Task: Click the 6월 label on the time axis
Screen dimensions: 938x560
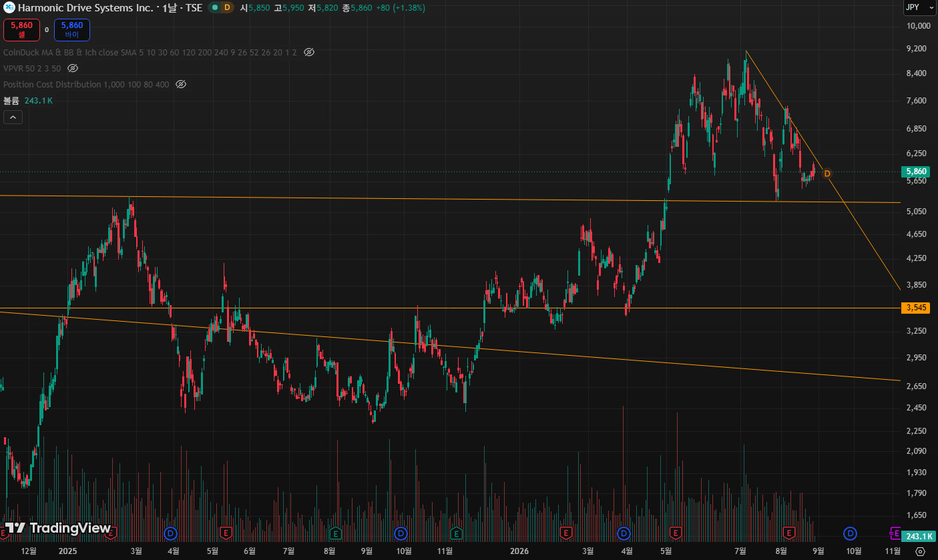Action: click(x=250, y=551)
